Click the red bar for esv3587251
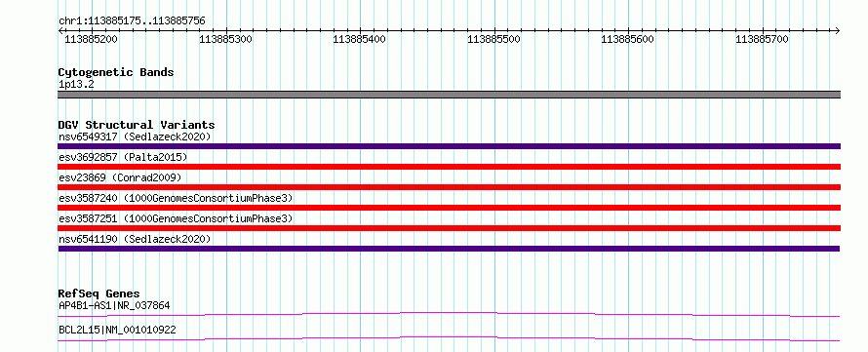The width and height of the screenshot is (868, 352). coord(449,228)
